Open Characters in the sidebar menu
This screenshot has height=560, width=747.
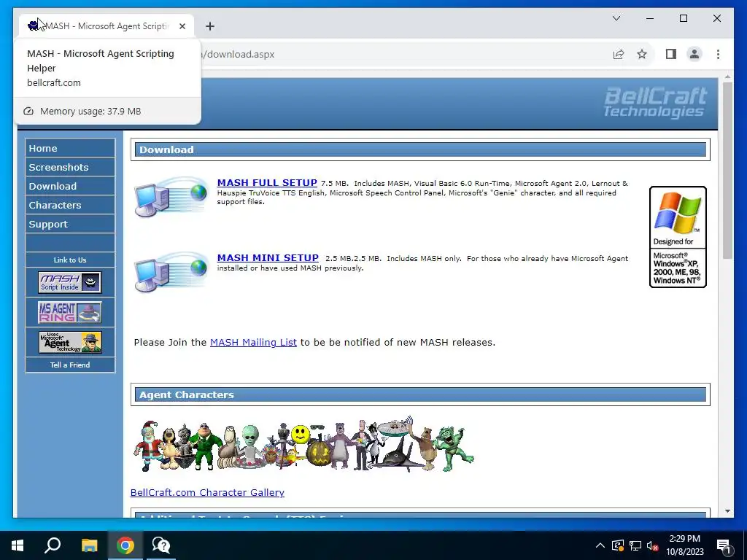click(70, 205)
